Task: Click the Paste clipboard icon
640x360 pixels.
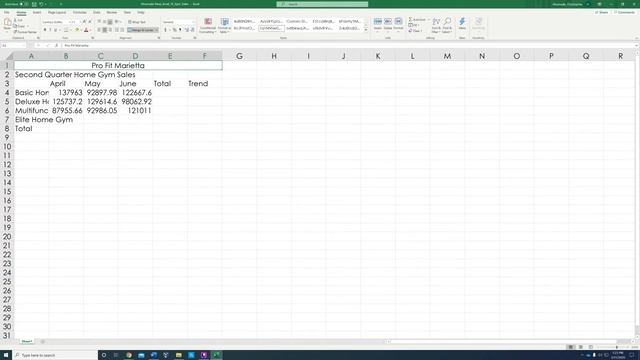Action: pos(7,23)
